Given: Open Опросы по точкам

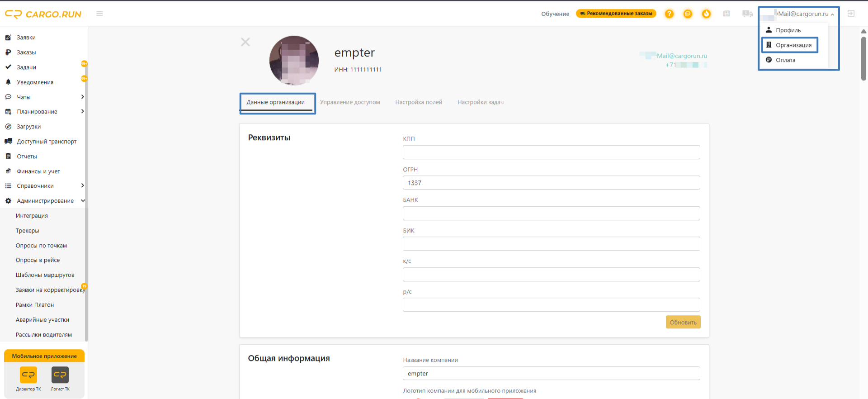Looking at the screenshot, I should (41, 246).
